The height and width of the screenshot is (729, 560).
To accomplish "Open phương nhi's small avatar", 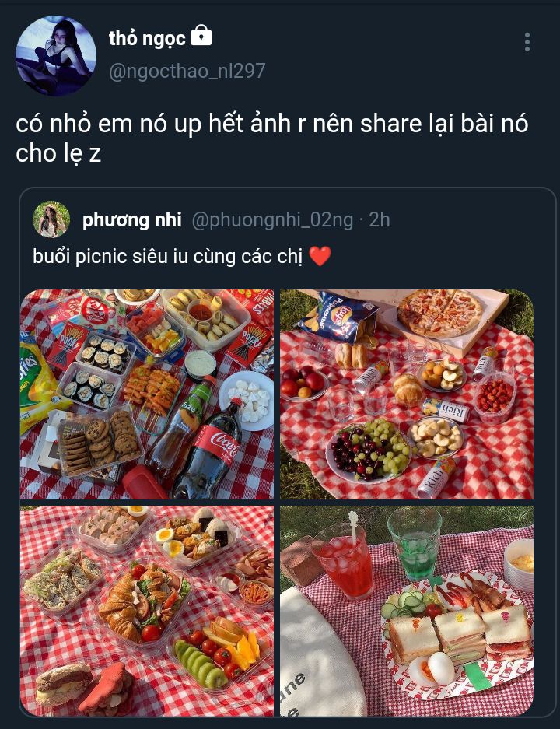I will coord(51,219).
